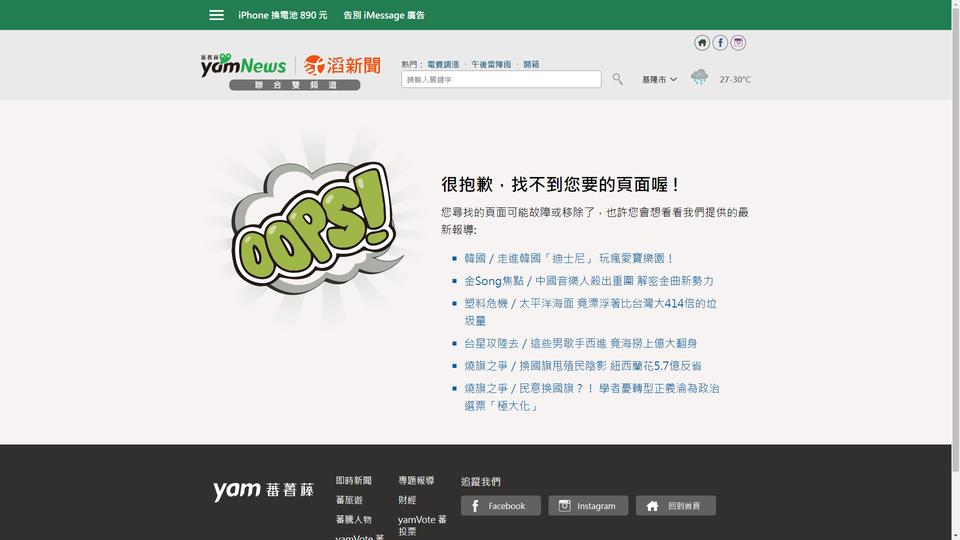Click the footer Instagram button
The width and height of the screenshot is (960, 540).
click(588, 506)
